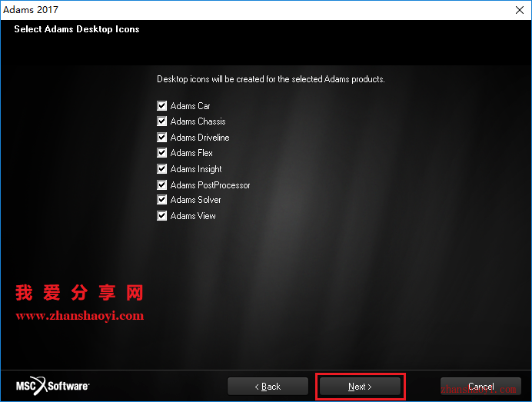The image size is (532, 402).
Task: Uncheck the Adams Insight option
Action: click(x=162, y=168)
